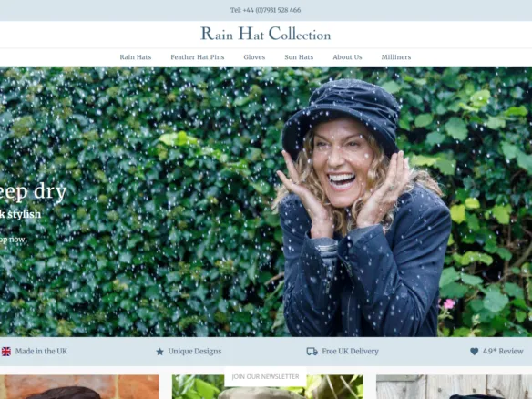Open the middle product thumbnail below the banner
The image size is (532, 399).
(x=267, y=387)
